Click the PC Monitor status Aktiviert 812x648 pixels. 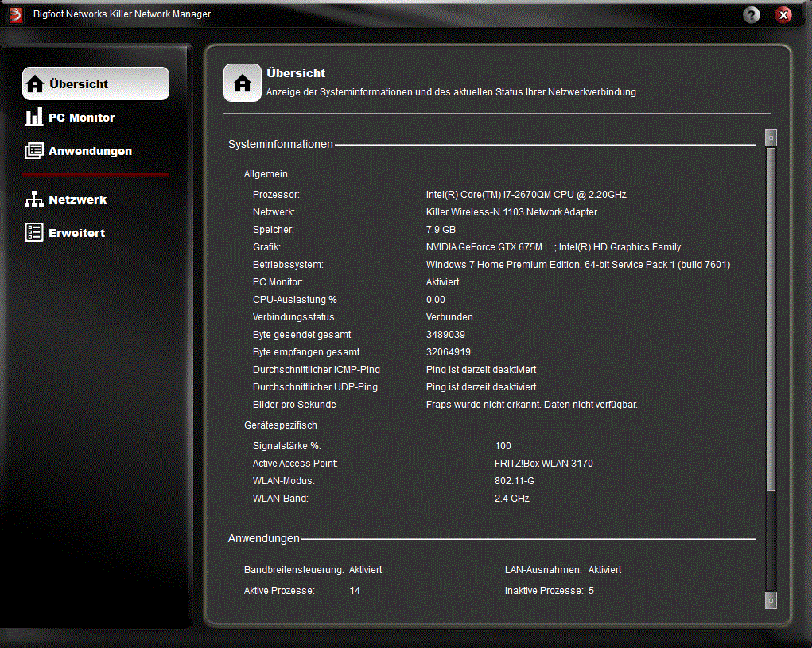442,282
